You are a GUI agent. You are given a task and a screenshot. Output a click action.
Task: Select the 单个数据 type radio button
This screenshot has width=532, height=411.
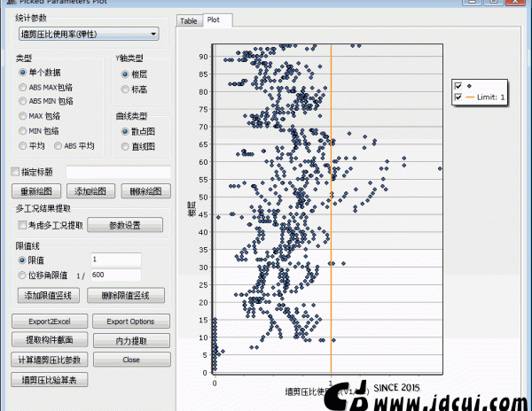(23, 73)
